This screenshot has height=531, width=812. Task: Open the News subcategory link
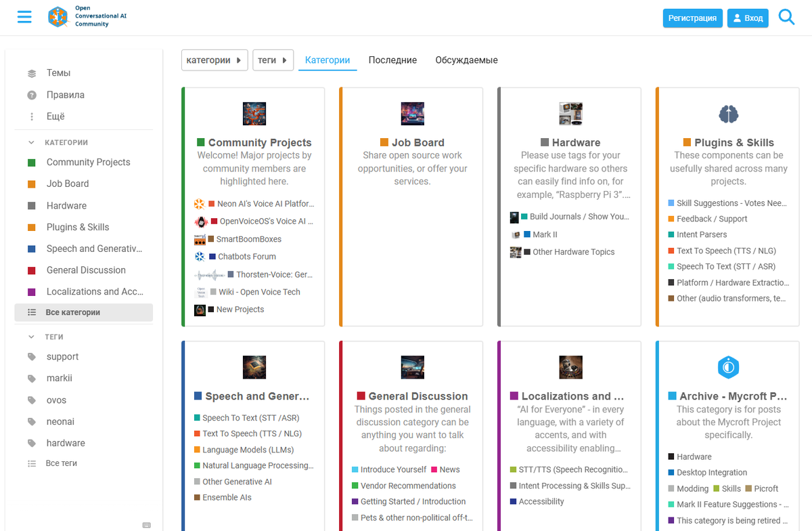pos(449,469)
